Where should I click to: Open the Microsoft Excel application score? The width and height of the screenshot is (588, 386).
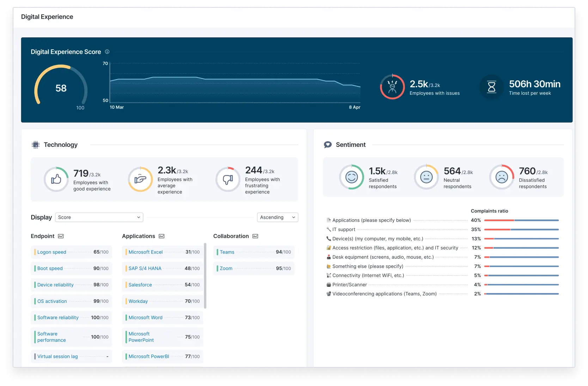(163, 252)
